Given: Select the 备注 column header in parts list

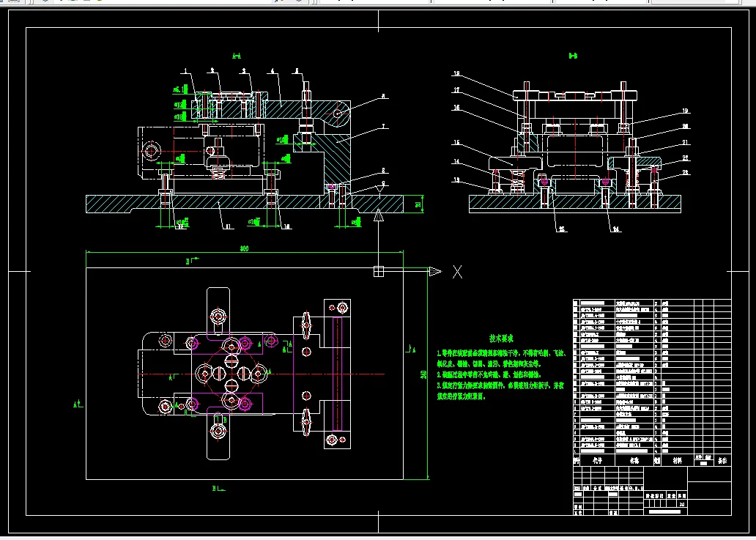Looking at the screenshot, I should coord(722,460).
